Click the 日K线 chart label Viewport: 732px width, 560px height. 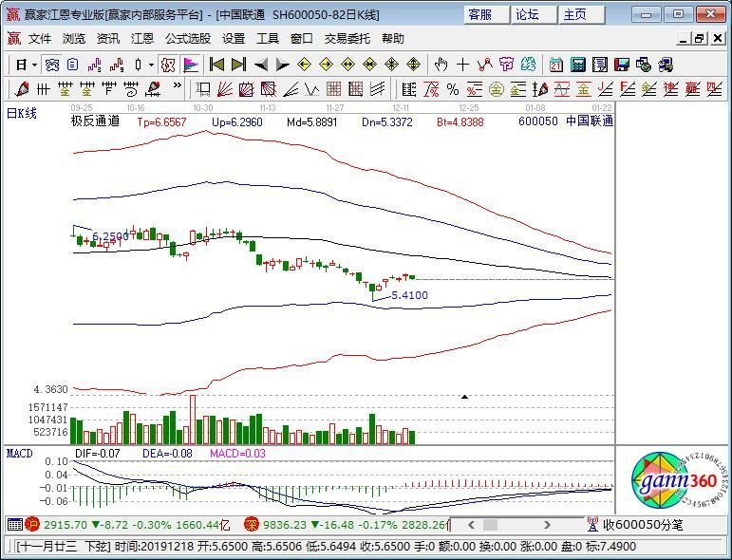[22, 113]
